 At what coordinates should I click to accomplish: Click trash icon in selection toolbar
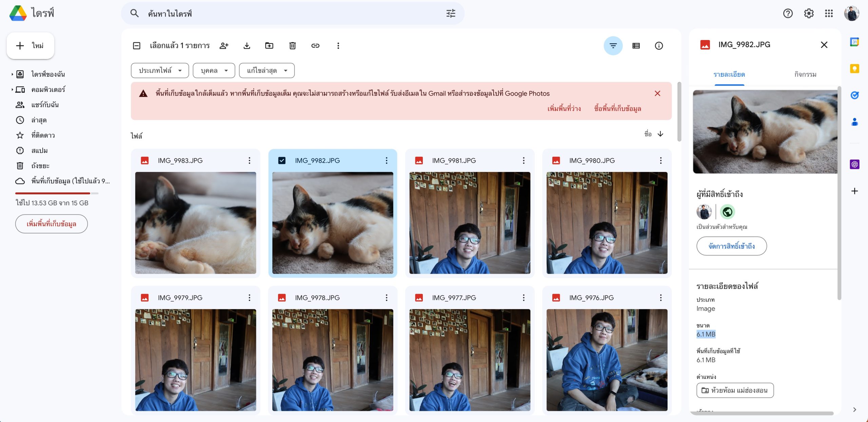coord(292,45)
